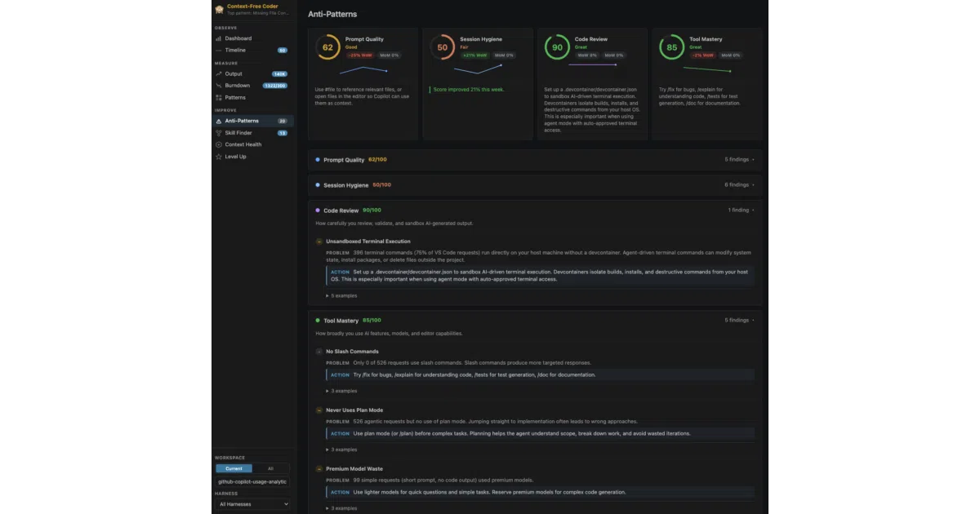The width and height of the screenshot is (980, 514).
Task: Open Skill Finder page
Action: 252,132
